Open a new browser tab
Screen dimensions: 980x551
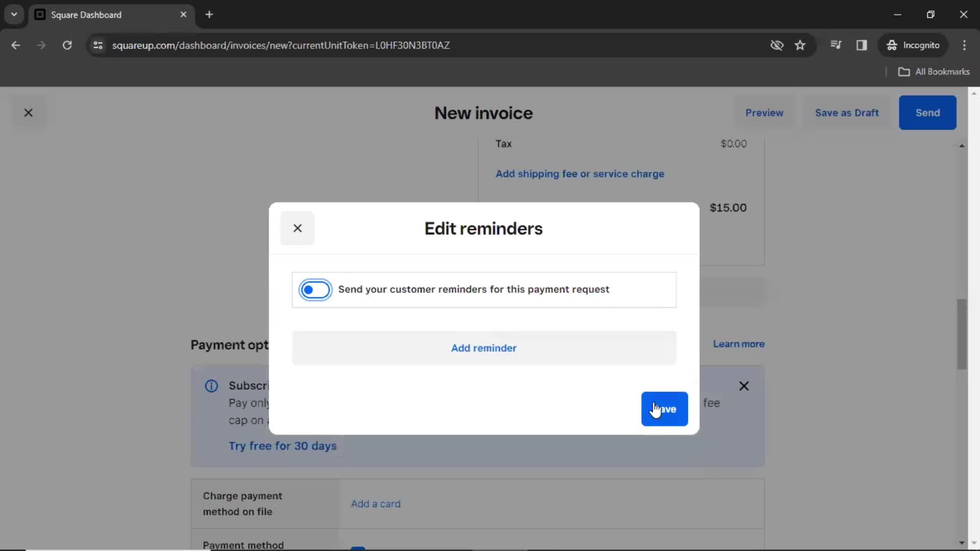[209, 14]
